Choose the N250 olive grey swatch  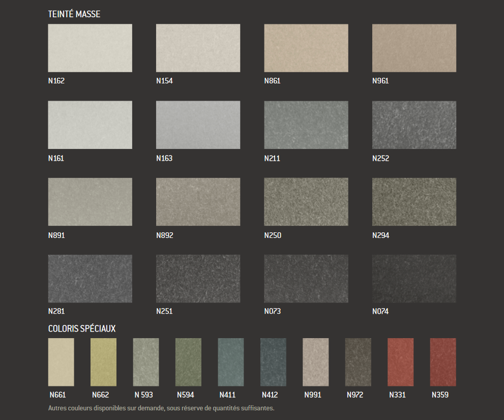point(306,201)
